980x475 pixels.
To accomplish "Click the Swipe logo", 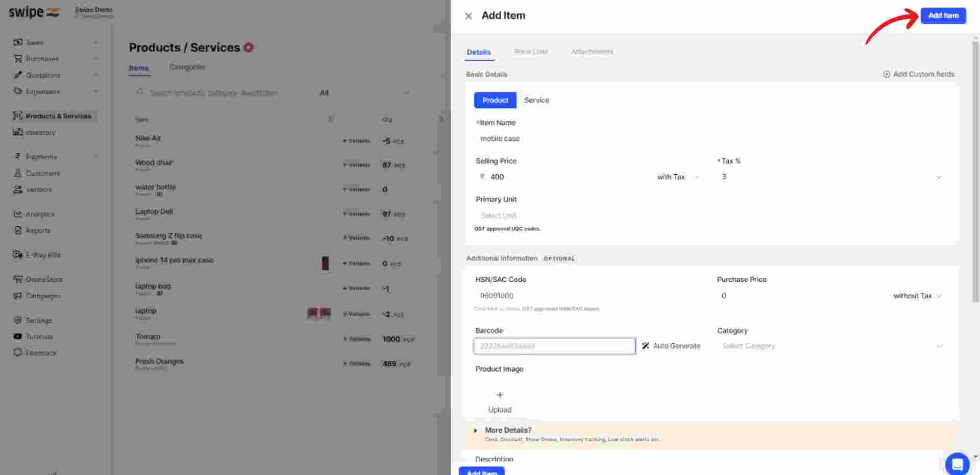I will pyautogui.click(x=34, y=12).
